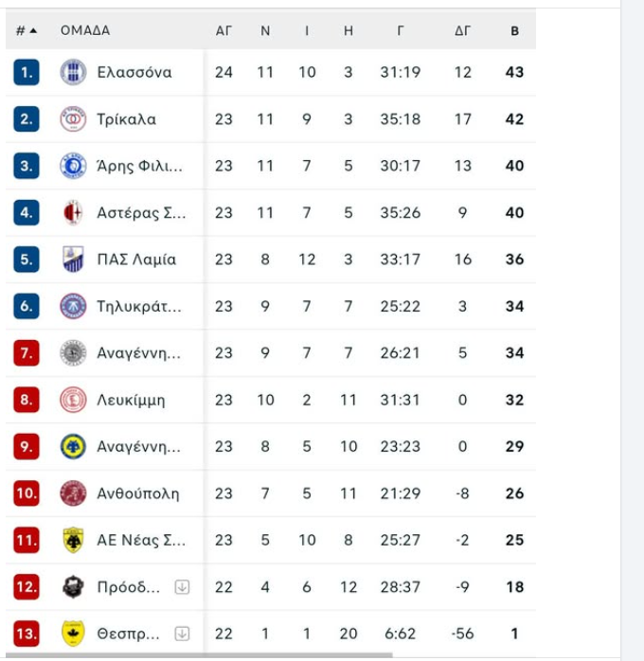644x661 pixels.
Task: Click the ΑΕ Νέας Σ... eagle crest
Action: (73, 540)
